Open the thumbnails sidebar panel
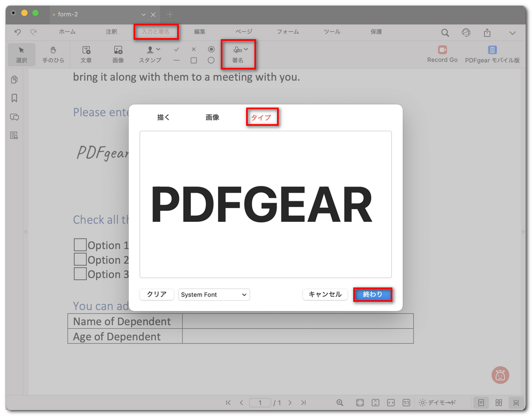The height and width of the screenshot is (416, 532). pos(14,80)
